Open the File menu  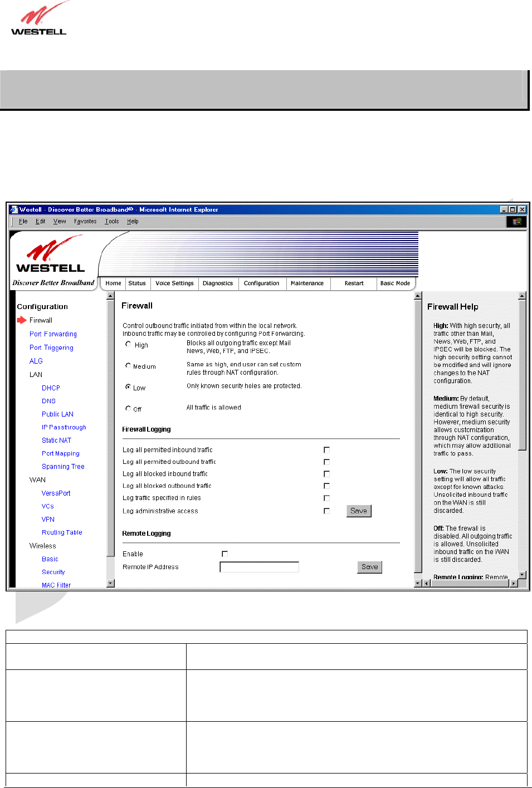(x=23, y=221)
